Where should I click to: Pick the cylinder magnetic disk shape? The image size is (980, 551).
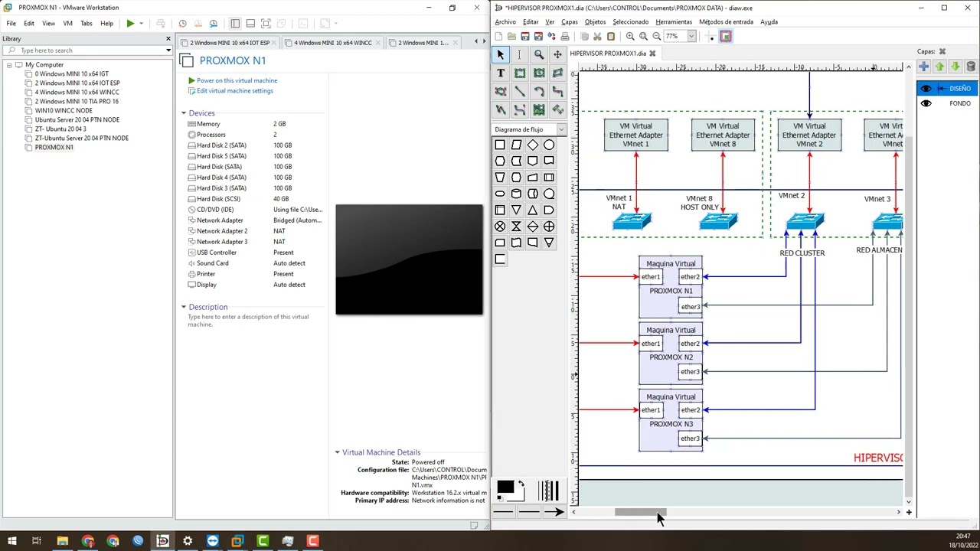tap(517, 194)
